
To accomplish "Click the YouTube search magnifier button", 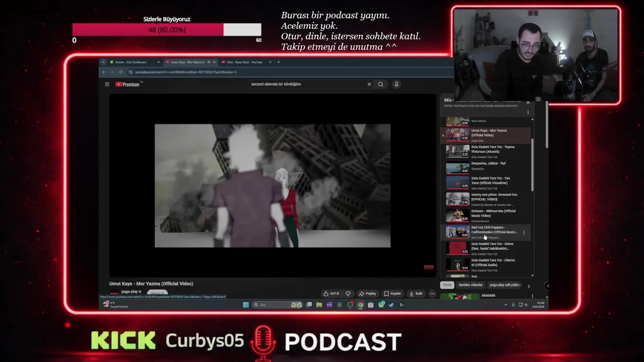I will tap(380, 84).
